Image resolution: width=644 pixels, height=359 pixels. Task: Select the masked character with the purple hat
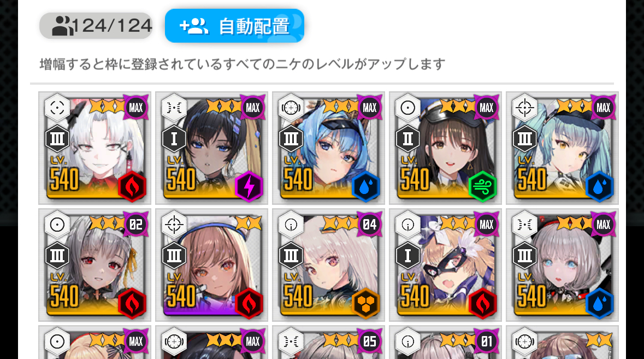click(446, 265)
